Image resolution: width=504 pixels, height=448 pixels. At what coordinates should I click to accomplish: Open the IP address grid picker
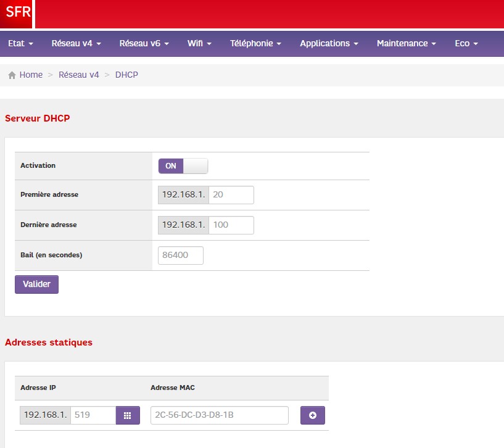click(128, 415)
